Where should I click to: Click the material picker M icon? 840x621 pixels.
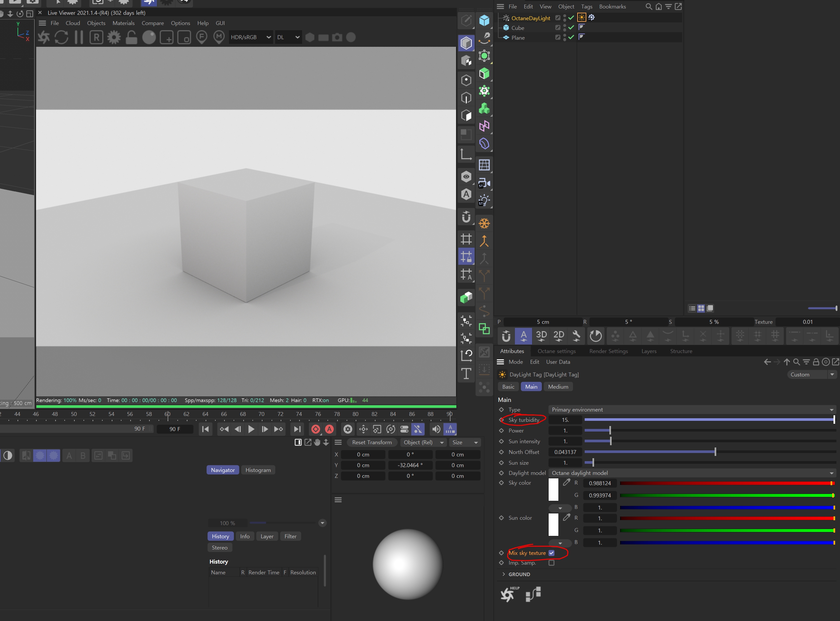[219, 37]
